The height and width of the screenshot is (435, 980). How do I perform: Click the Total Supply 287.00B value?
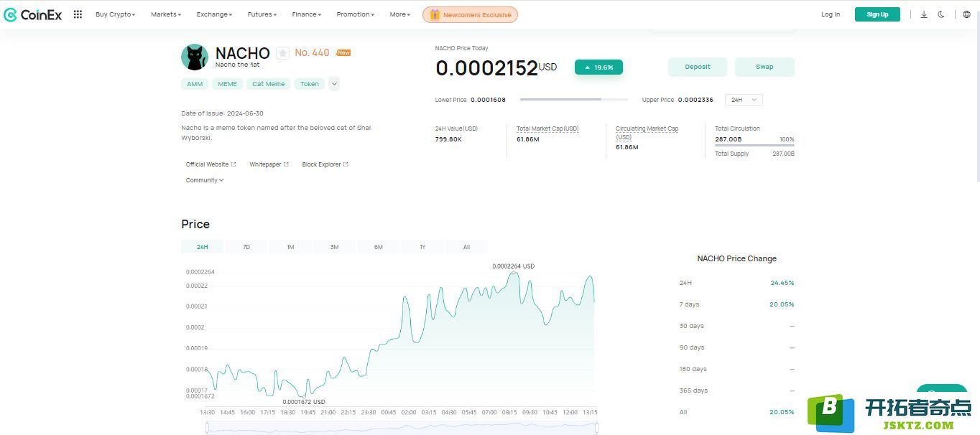pos(783,154)
